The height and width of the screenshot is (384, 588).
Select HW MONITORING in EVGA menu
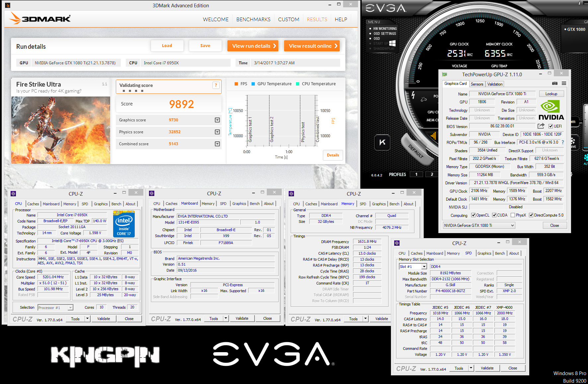pos(385,29)
